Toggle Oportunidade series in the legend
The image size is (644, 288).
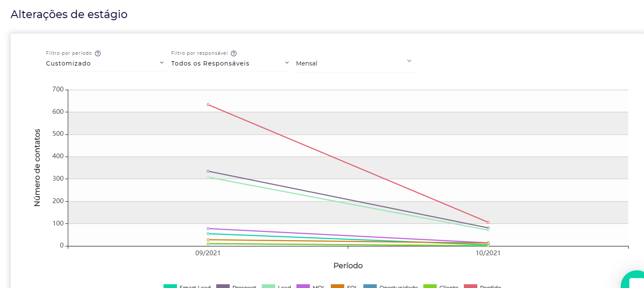391,286
